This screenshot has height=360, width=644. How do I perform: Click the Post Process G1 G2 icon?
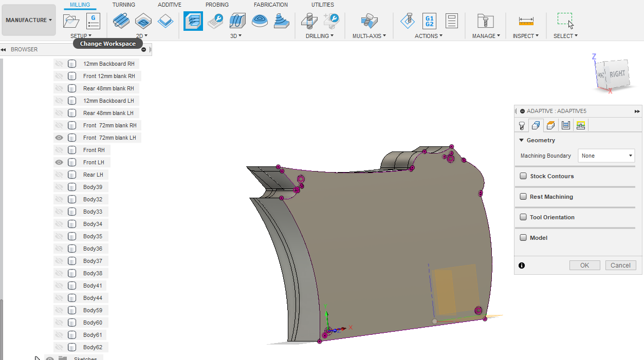click(x=429, y=21)
